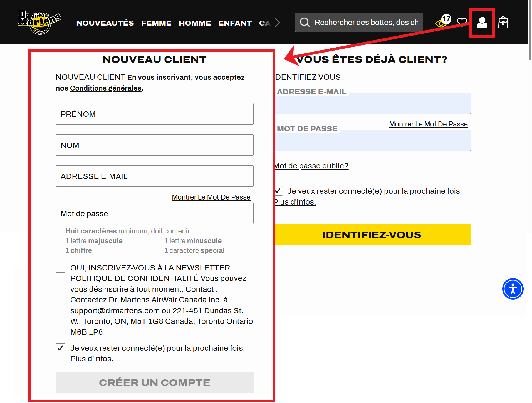Toggle Montrer Le Mot De Passe for the new password
The height and width of the screenshot is (403, 532).
211,197
